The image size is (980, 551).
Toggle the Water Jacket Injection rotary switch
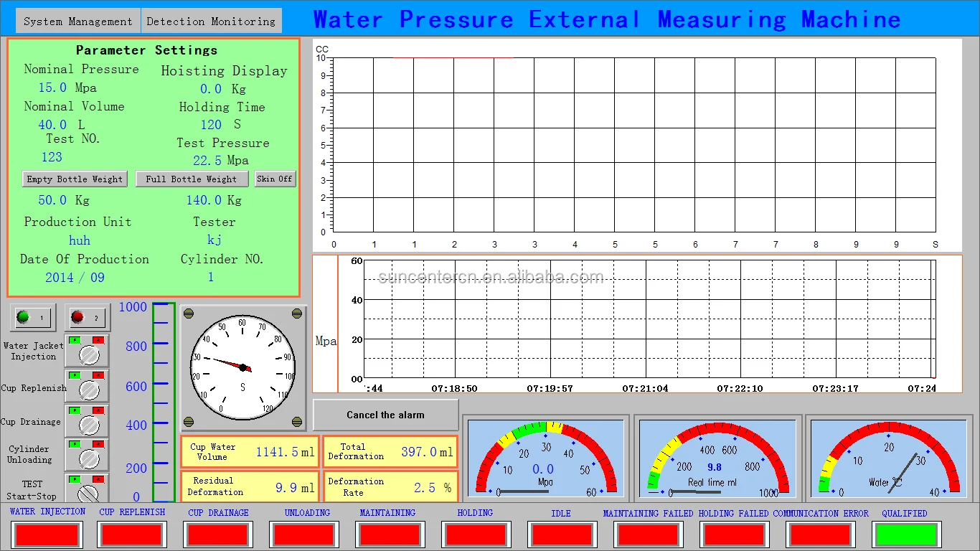coord(88,355)
